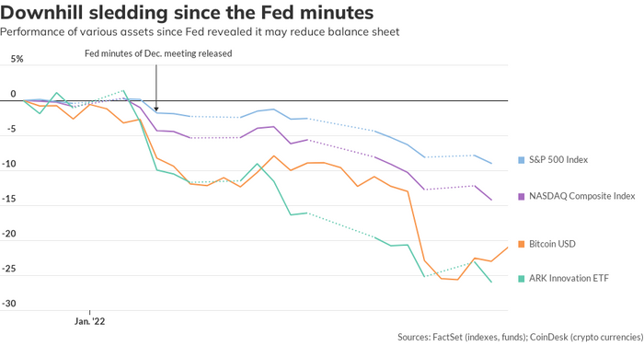Click the orange Bitcoin USD legend swatch
Viewport: 644px width, 346px height.
coord(522,244)
